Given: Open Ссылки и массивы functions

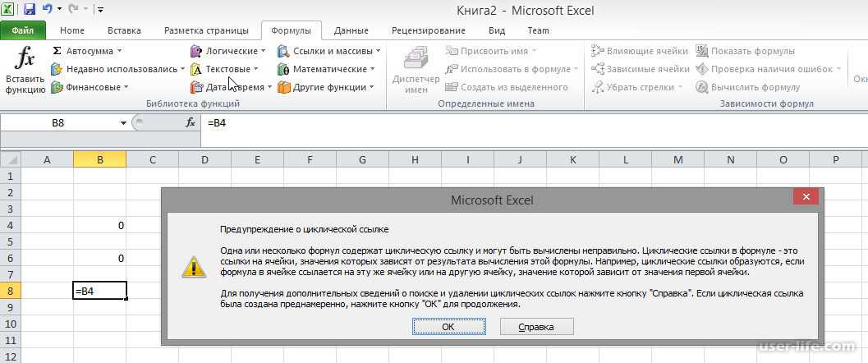Looking at the screenshot, I should [x=328, y=51].
